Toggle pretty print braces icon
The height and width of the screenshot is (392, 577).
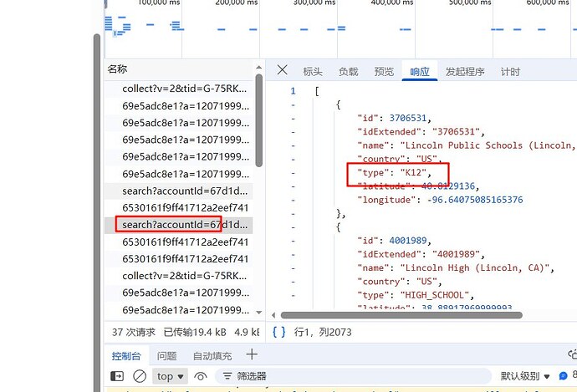click(278, 332)
